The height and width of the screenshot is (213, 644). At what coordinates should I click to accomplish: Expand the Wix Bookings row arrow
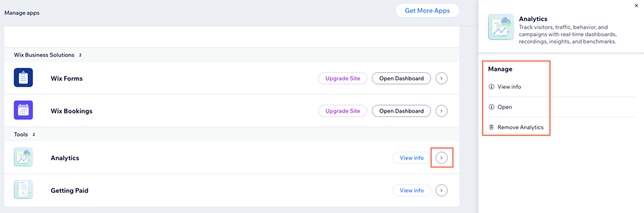(441, 111)
